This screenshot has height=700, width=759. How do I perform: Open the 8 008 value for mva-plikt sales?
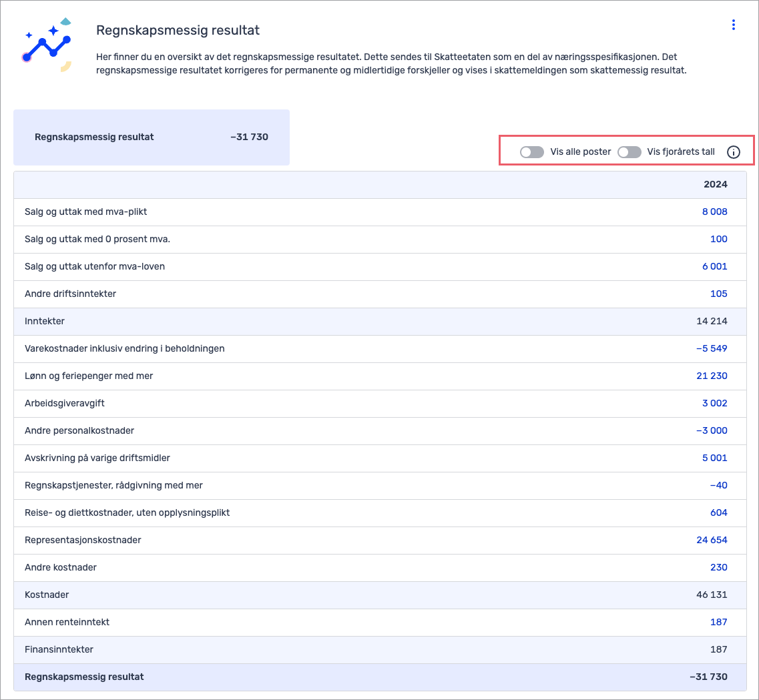click(714, 212)
